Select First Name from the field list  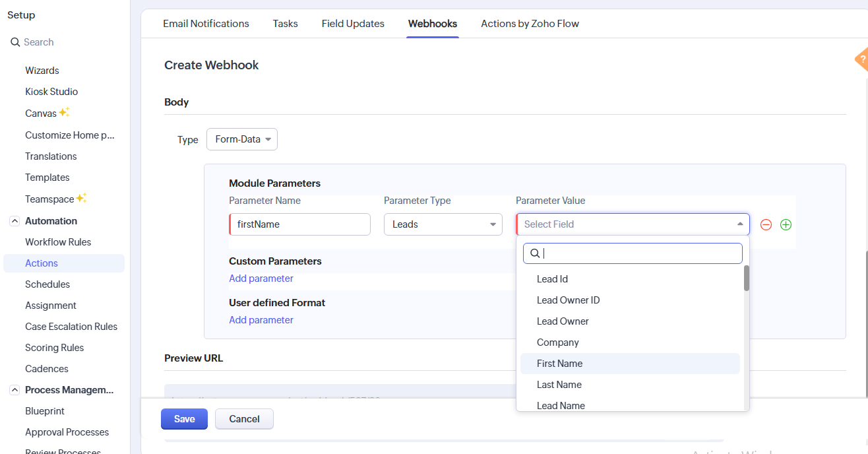pyautogui.click(x=560, y=364)
